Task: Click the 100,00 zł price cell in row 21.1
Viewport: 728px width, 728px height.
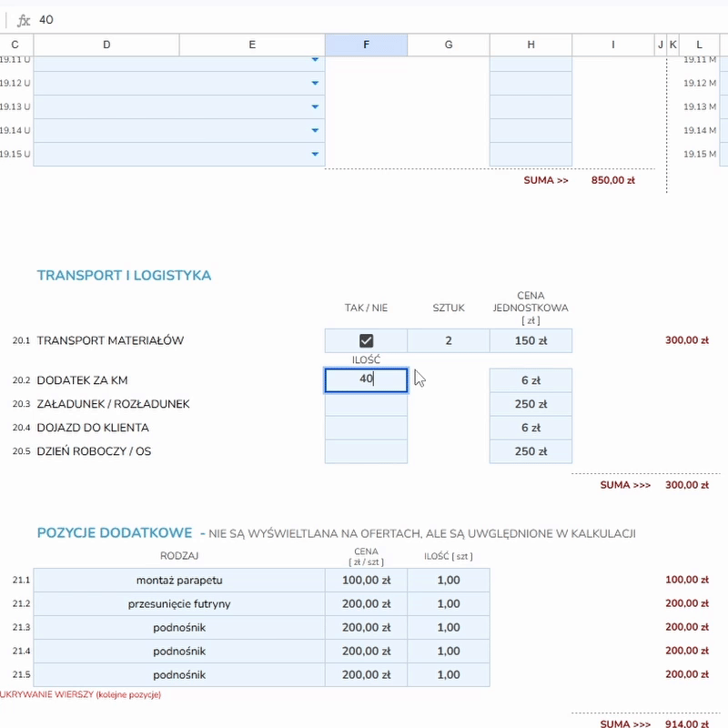Action: point(366,581)
